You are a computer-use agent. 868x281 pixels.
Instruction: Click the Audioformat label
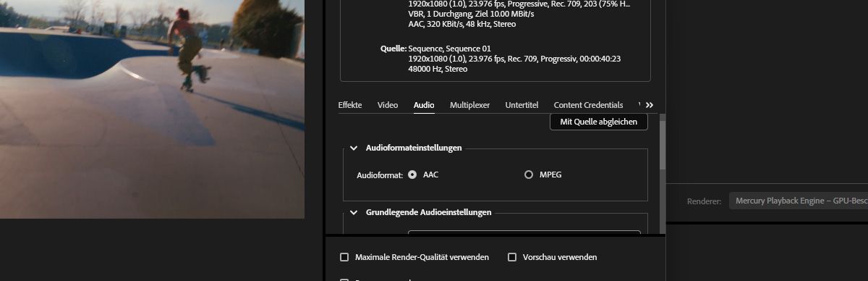[x=380, y=175]
